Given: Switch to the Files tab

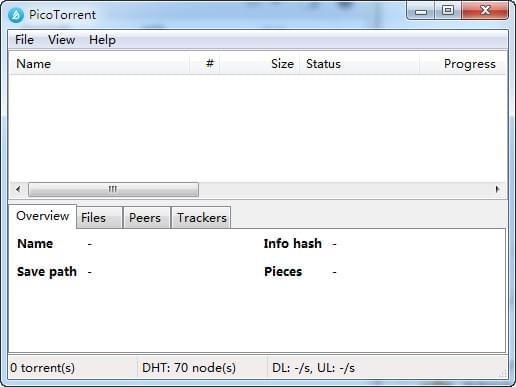Looking at the screenshot, I should pyautogui.click(x=99, y=218).
